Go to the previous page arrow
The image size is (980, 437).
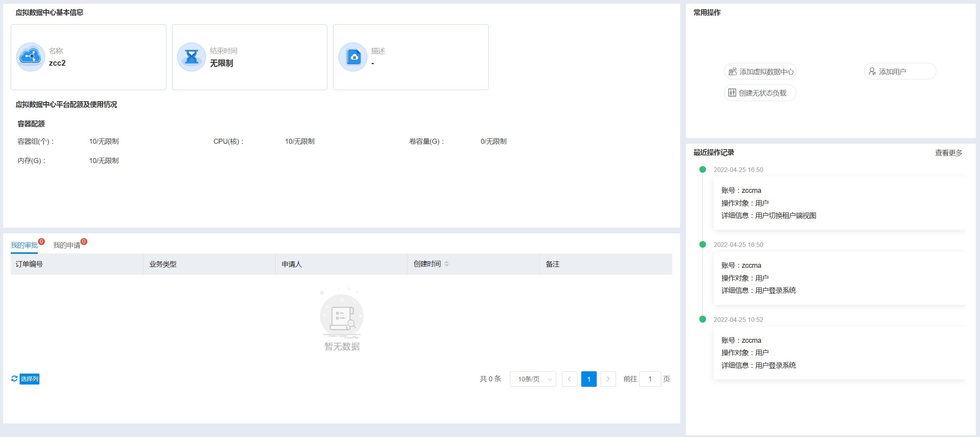(x=569, y=379)
